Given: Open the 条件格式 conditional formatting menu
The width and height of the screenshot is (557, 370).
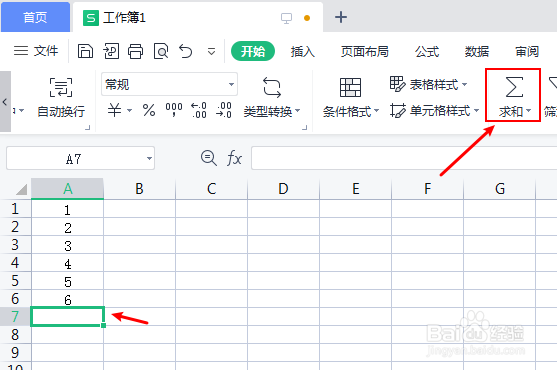Looking at the screenshot, I should pyautogui.click(x=351, y=97).
